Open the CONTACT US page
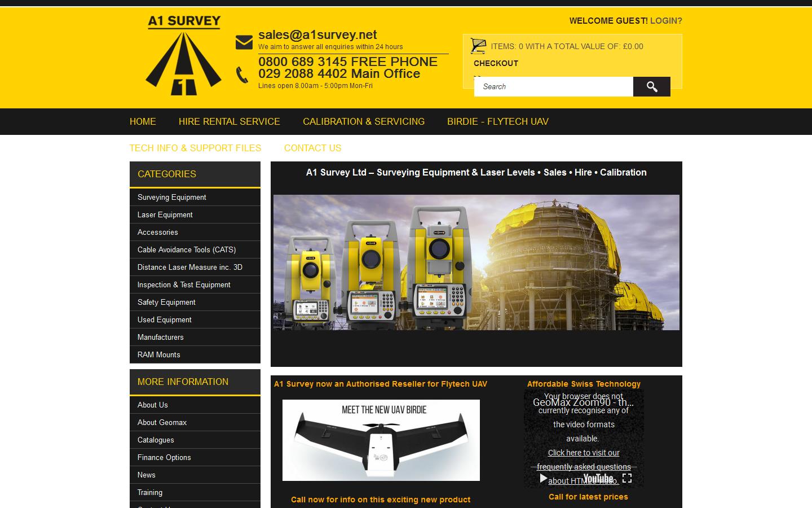 [x=313, y=148]
